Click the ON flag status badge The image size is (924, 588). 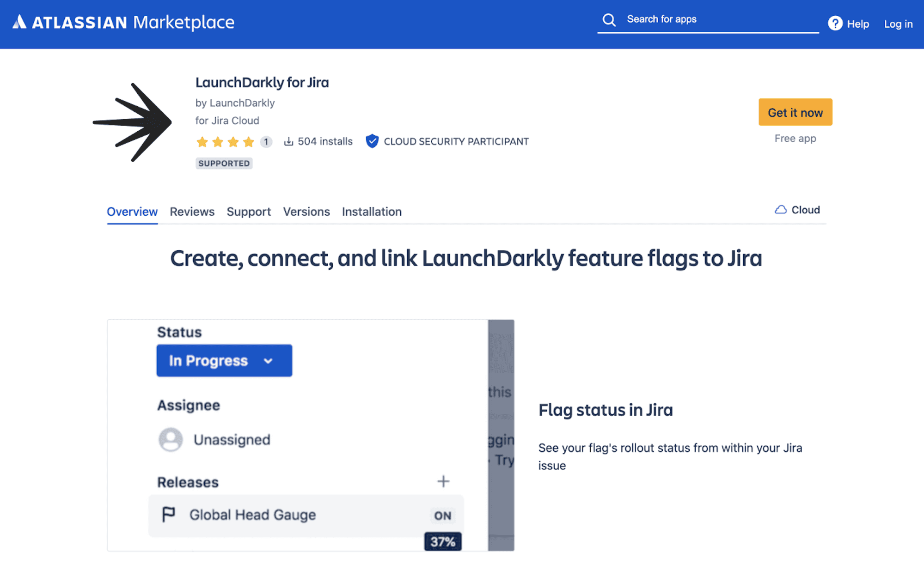pos(442,515)
